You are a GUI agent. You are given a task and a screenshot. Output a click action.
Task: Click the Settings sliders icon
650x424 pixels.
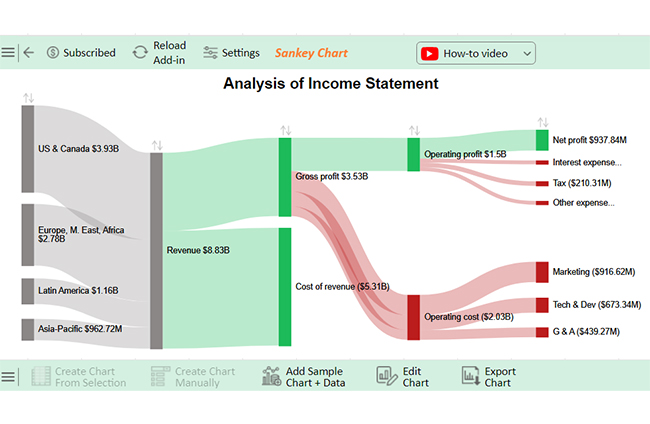click(210, 53)
